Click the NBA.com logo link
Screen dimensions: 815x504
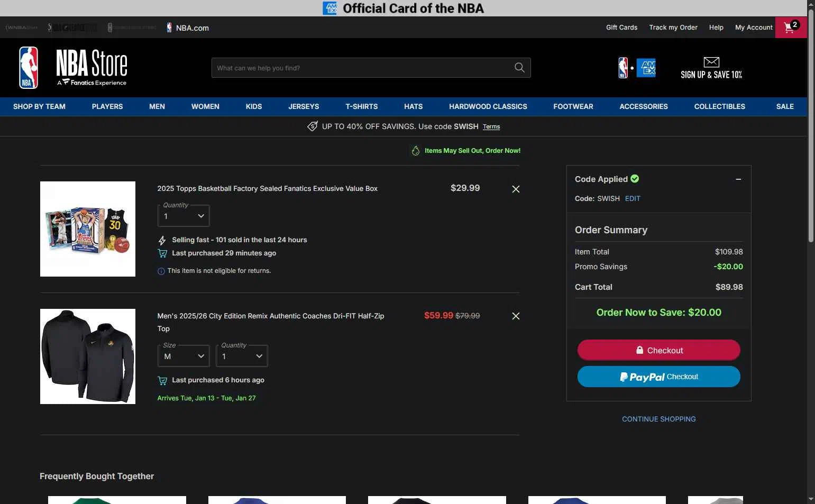click(187, 28)
